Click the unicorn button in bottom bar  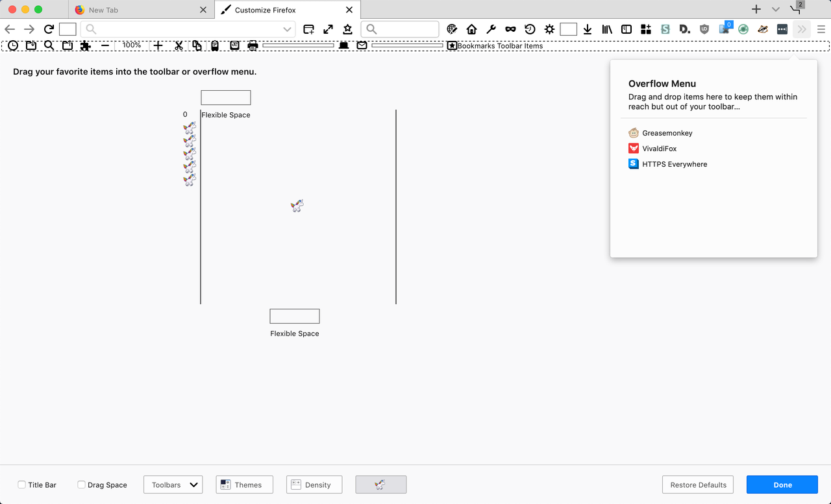click(x=381, y=485)
